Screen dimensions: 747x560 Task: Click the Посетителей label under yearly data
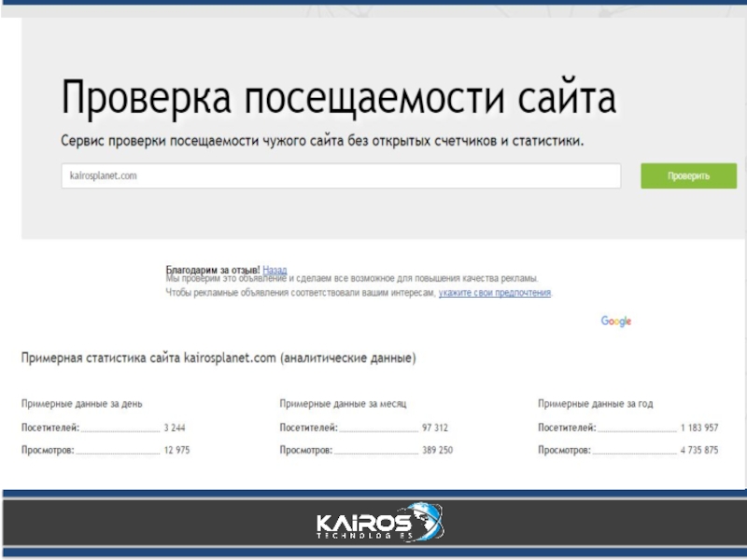point(567,427)
